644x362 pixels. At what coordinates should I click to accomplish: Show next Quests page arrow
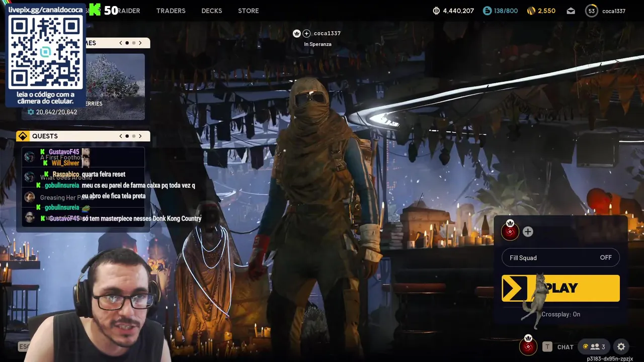tap(140, 136)
